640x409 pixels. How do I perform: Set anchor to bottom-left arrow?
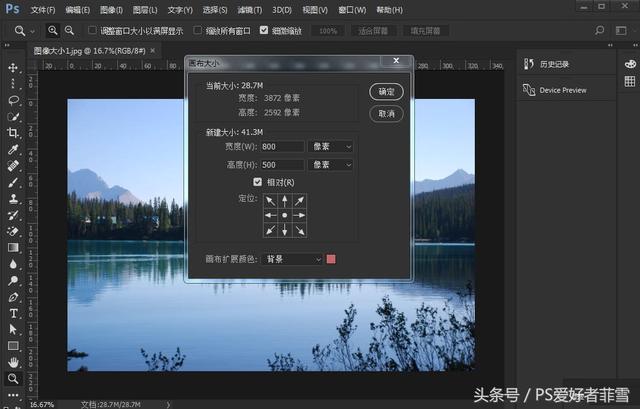coord(270,230)
